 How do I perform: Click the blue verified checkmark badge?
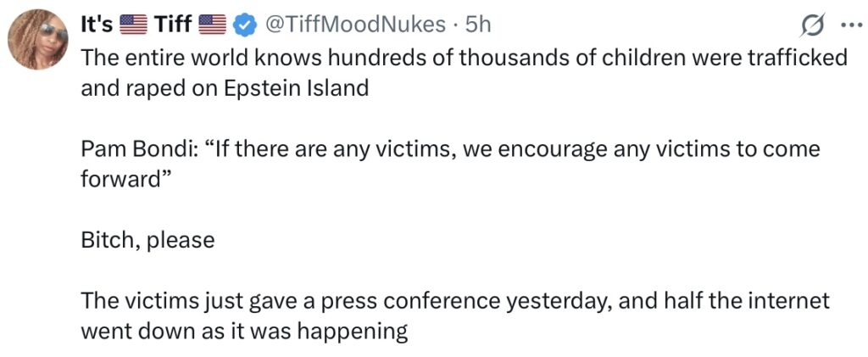246,26
